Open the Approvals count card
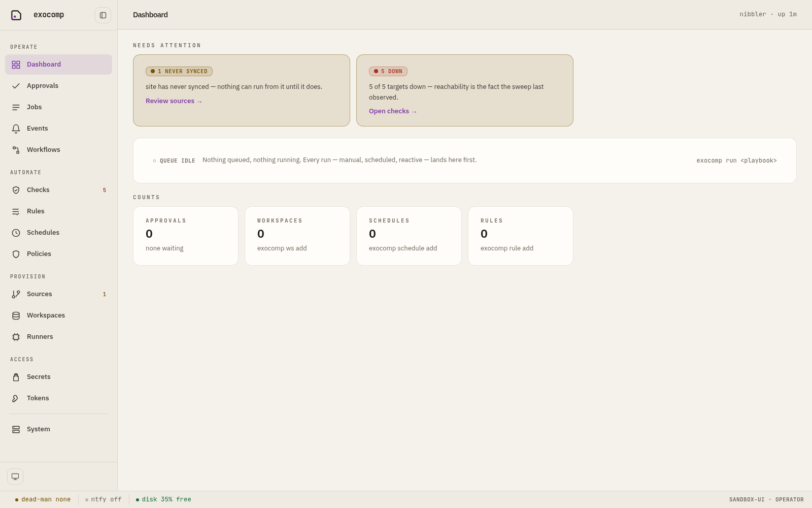The height and width of the screenshot is (508, 812). (x=186, y=236)
